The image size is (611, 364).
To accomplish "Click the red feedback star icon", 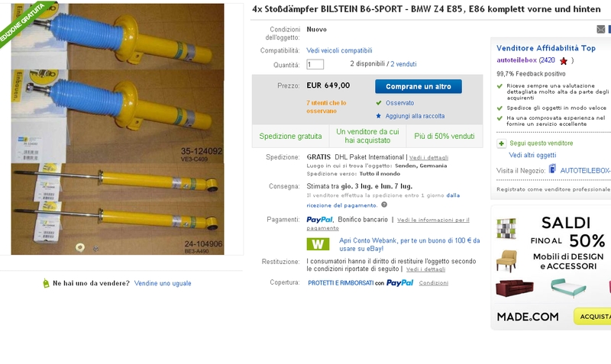I will pos(564,61).
